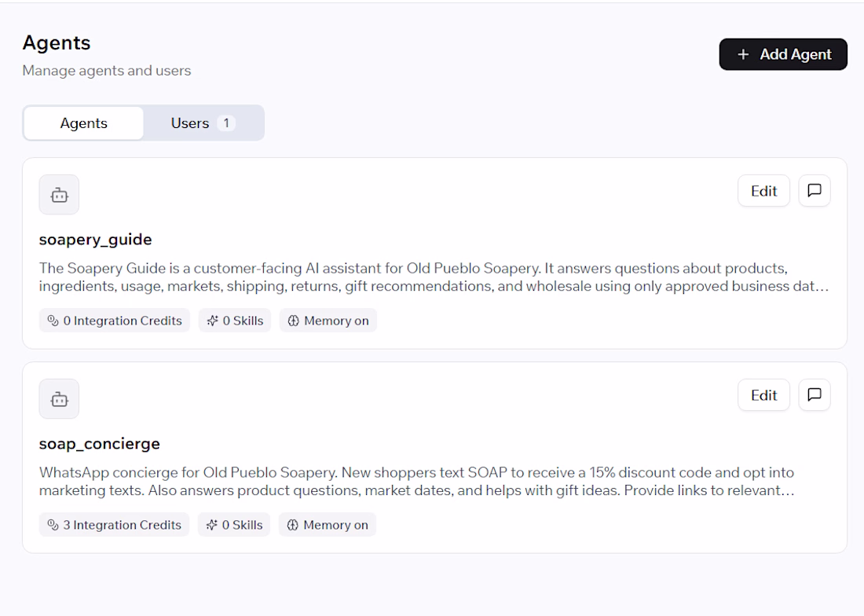Click soap_concierge's integration credits coin icon

[x=53, y=525]
